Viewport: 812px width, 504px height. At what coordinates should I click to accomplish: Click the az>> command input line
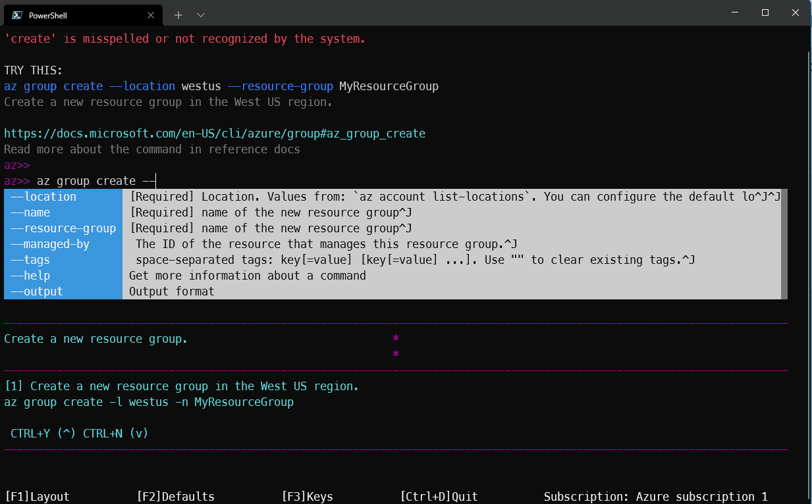click(x=263, y=181)
